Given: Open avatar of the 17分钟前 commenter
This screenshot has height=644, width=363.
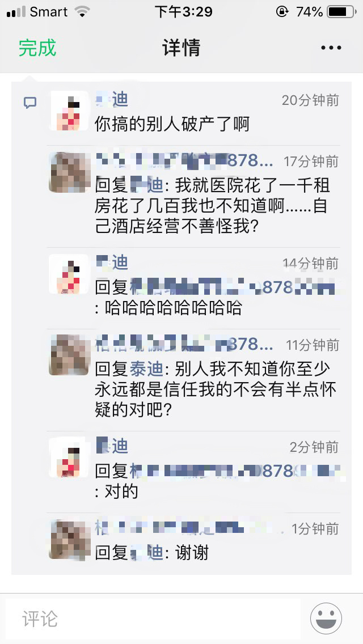Looking at the screenshot, I should (x=69, y=172).
